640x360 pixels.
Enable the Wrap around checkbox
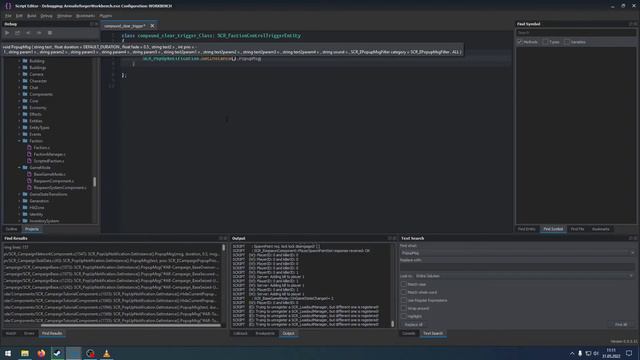click(x=404, y=309)
